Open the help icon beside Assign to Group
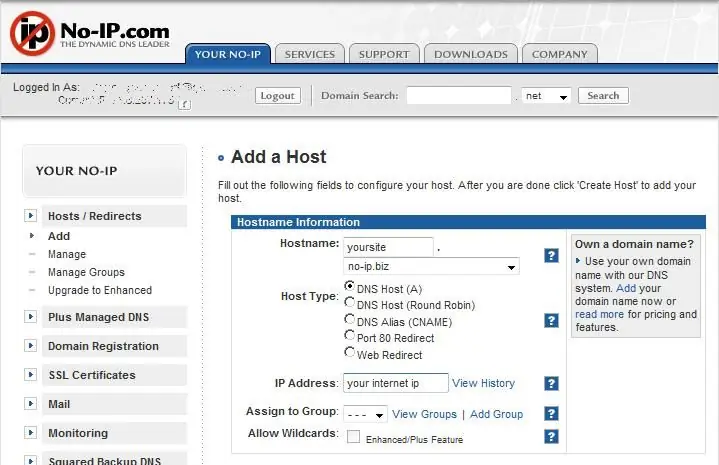The width and height of the screenshot is (719, 465). point(551,414)
